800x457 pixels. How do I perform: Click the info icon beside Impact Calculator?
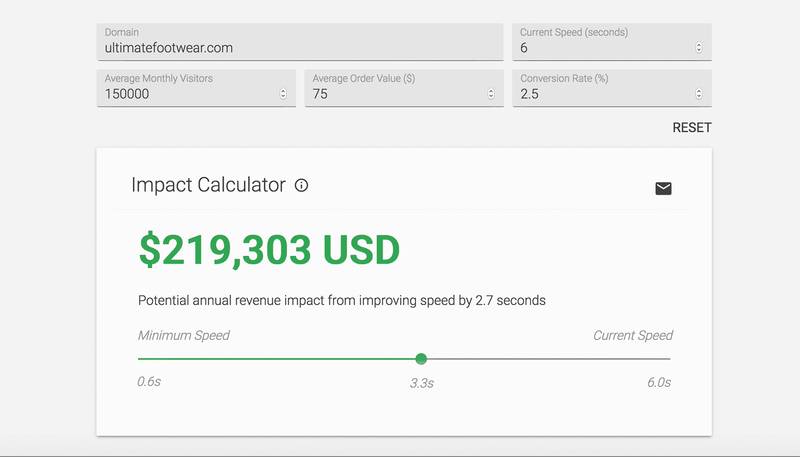302,185
